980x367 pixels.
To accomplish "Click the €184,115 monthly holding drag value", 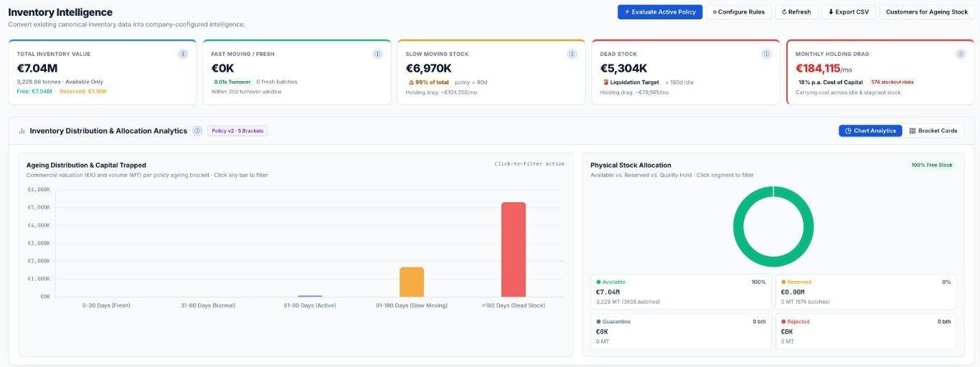I will point(818,69).
